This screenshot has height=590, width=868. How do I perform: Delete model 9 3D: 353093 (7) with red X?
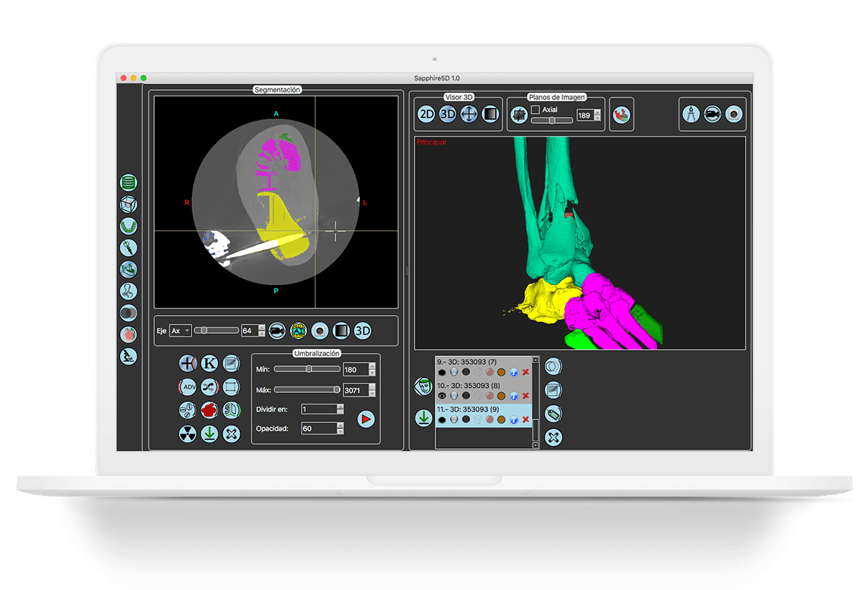(x=525, y=372)
